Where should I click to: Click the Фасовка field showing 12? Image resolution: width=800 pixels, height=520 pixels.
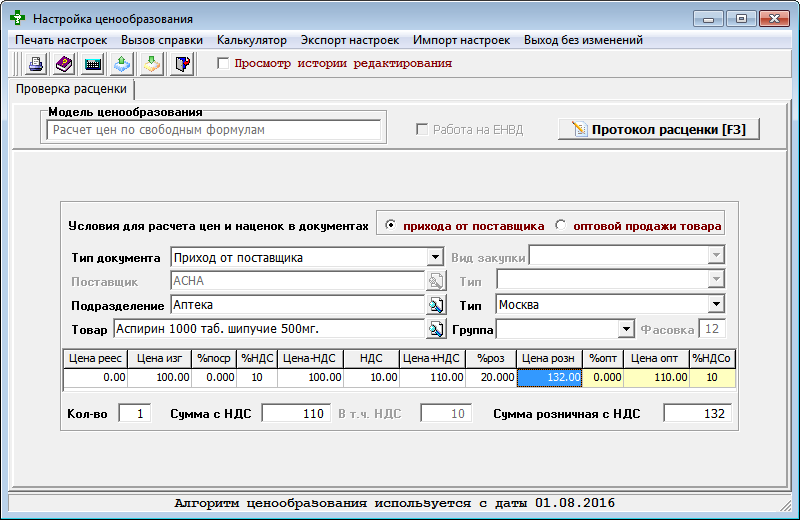coord(712,329)
